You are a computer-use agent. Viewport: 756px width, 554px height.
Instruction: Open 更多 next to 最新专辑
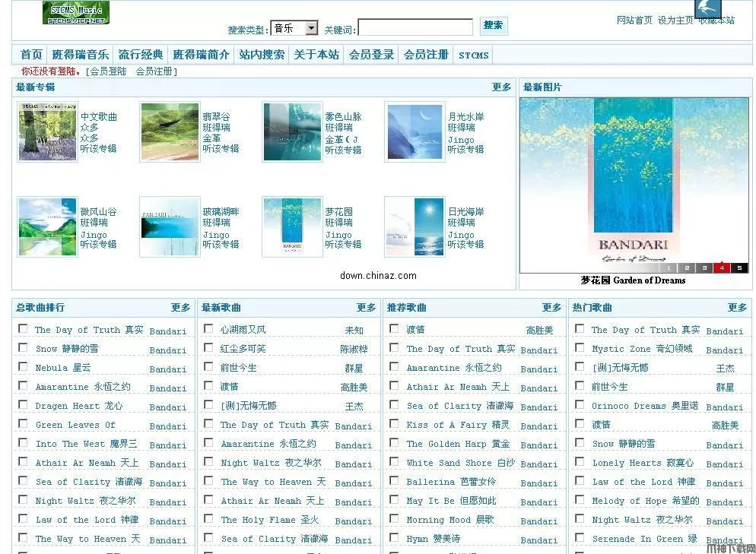coord(501,87)
